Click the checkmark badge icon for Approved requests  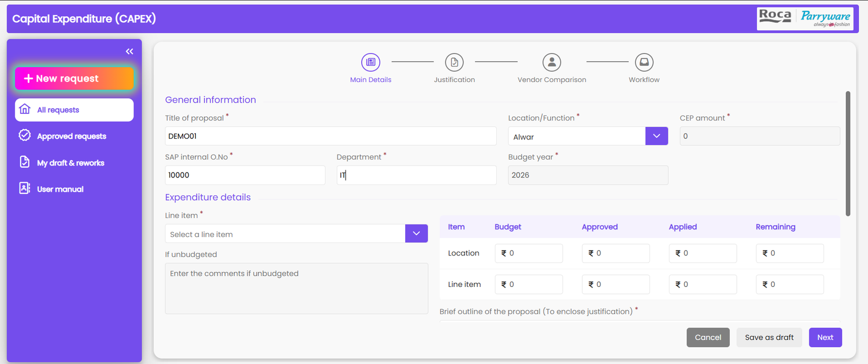24,135
